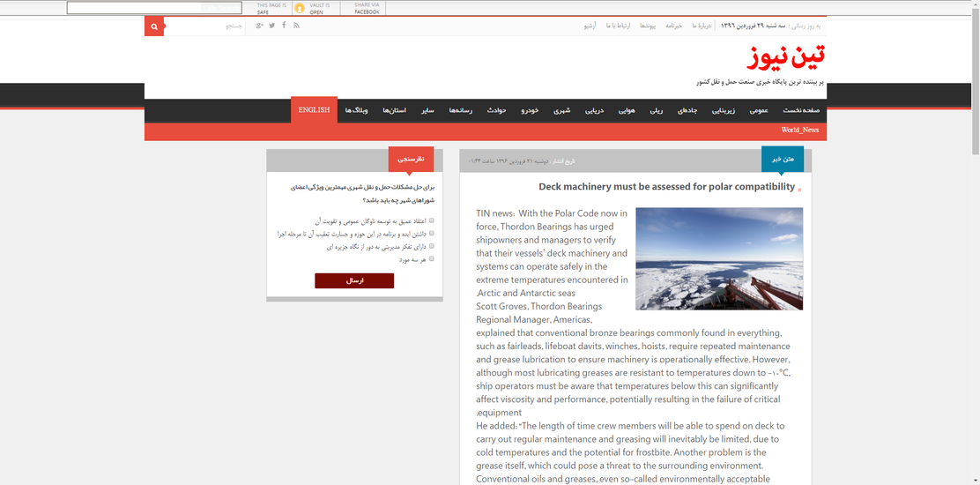The width and height of the screenshot is (980, 485).
Task: Open the هوایی menu item
Action: pos(627,110)
